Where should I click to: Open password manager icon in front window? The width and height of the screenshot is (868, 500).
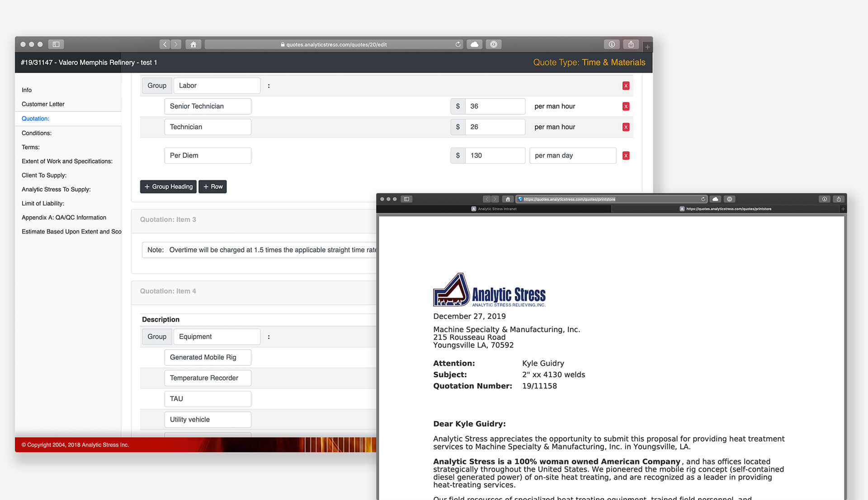click(729, 199)
